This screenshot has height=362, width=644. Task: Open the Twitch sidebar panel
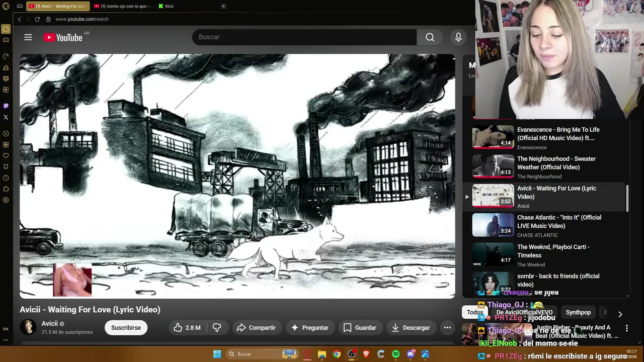pos(6,106)
